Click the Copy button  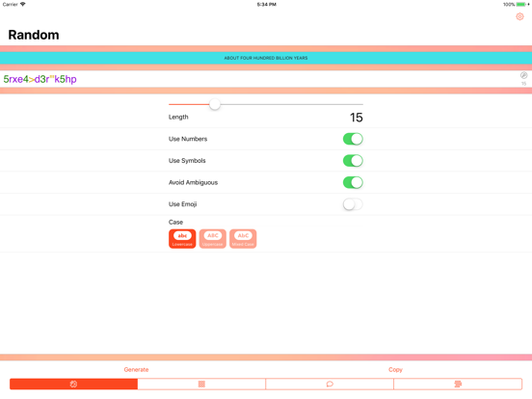395,369
